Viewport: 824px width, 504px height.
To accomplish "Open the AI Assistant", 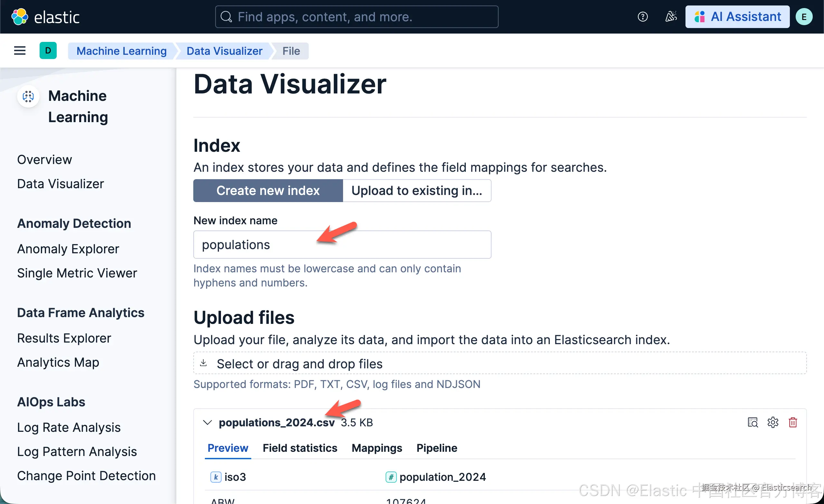I will 737,17.
